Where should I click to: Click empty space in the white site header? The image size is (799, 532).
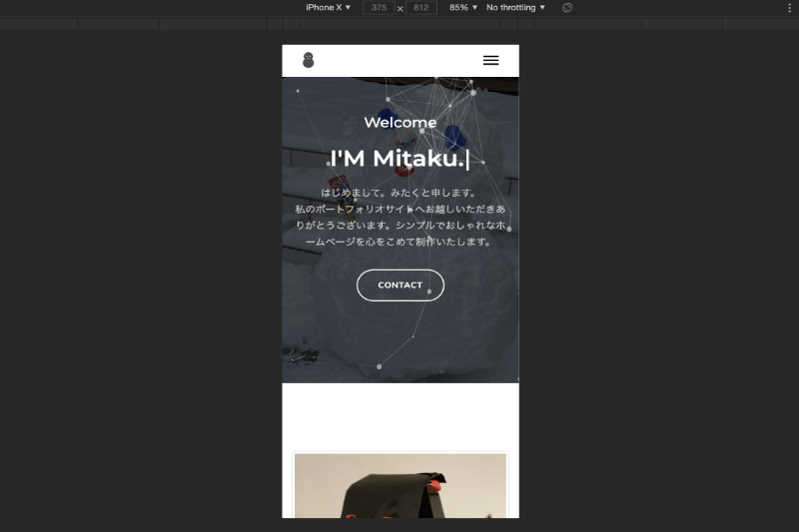399,61
